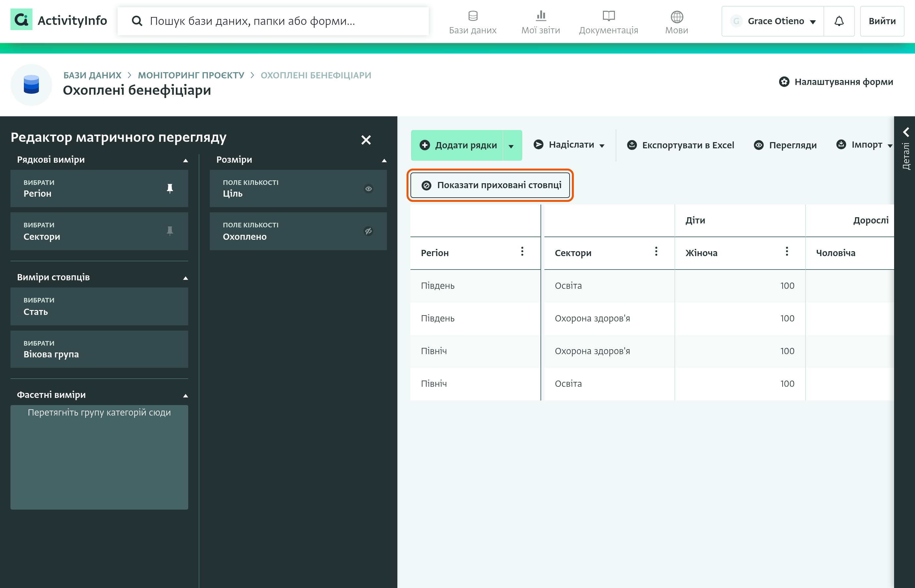
Task: Open the Документація navigation item
Action: (x=608, y=22)
